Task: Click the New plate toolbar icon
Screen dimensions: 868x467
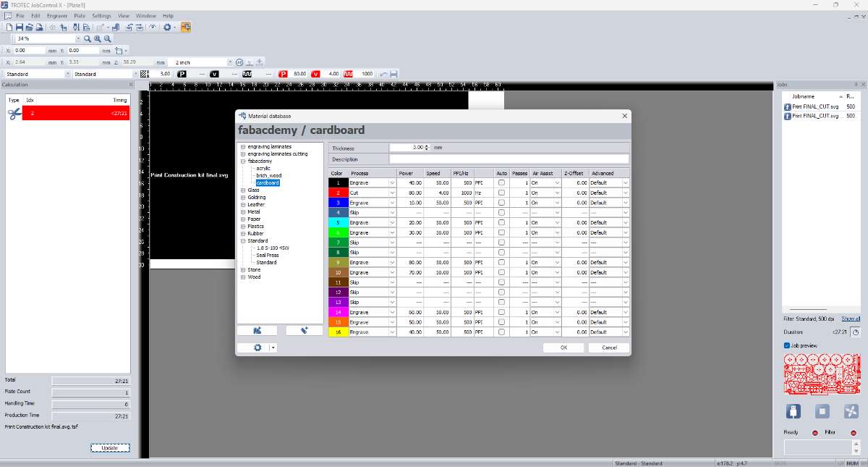Action: pos(9,27)
